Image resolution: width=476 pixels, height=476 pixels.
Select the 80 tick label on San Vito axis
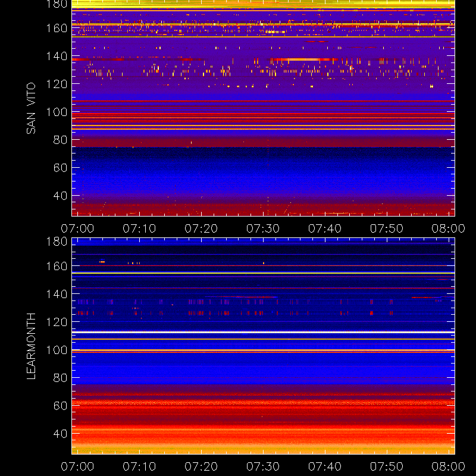[60, 140]
